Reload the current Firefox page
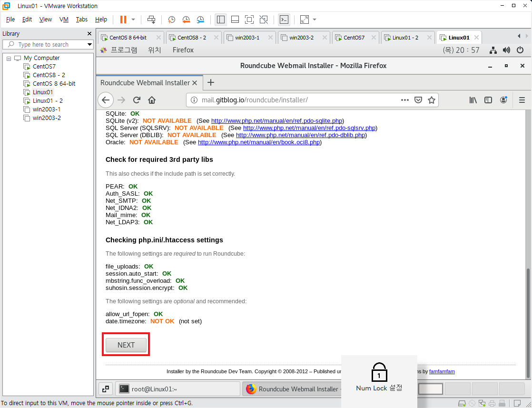The height and width of the screenshot is (408, 532). 137,100
